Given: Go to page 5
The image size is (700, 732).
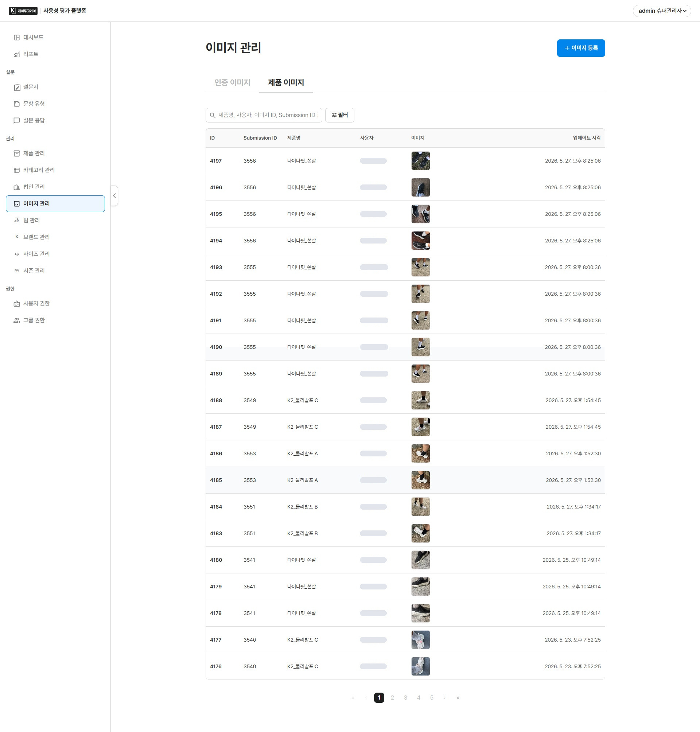Looking at the screenshot, I should pos(432,697).
